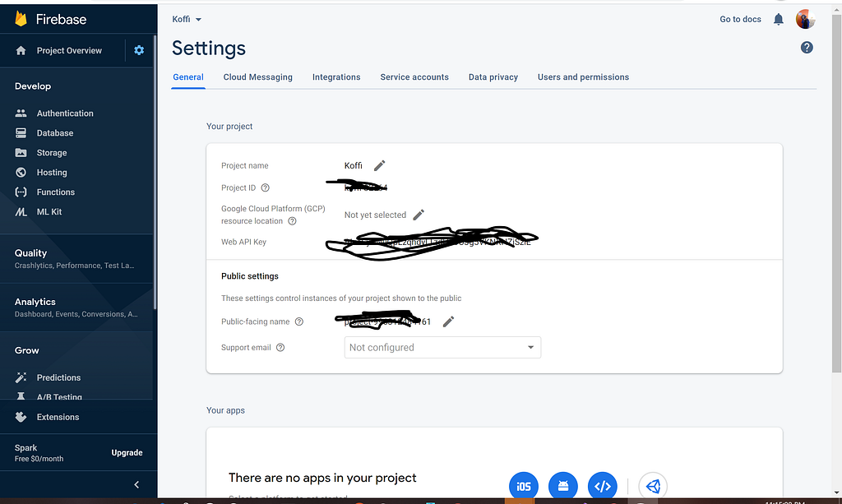Click the Firebase flame logo
842x504 pixels.
click(21, 19)
